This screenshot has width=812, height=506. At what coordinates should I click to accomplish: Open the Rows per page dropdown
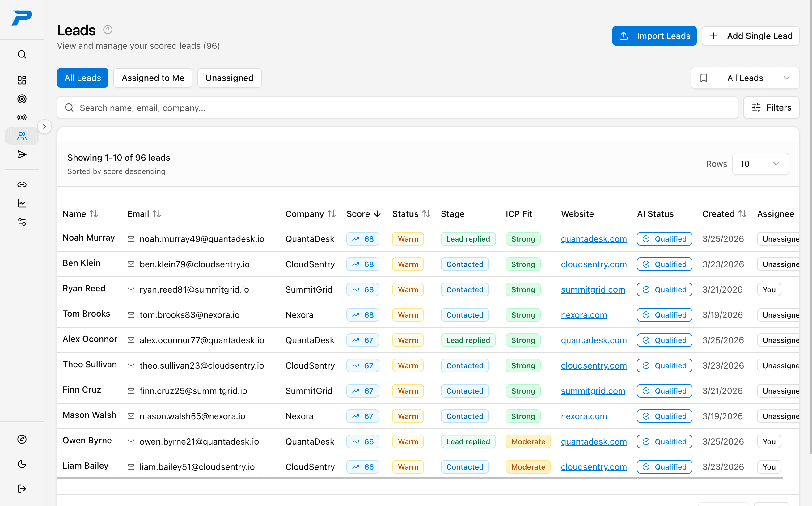click(x=760, y=164)
